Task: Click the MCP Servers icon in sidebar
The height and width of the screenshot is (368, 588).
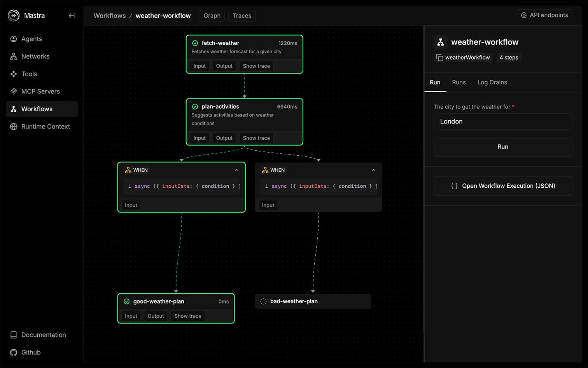Action: pos(14,92)
